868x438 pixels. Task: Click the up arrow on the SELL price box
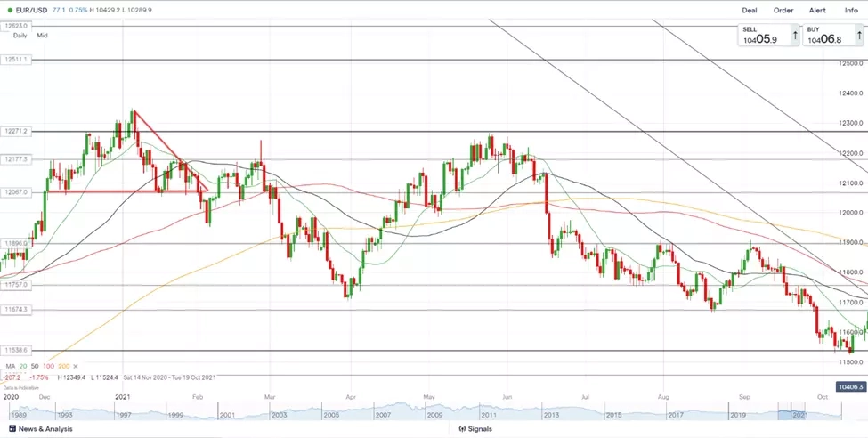pyautogui.click(x=795, y=35)
